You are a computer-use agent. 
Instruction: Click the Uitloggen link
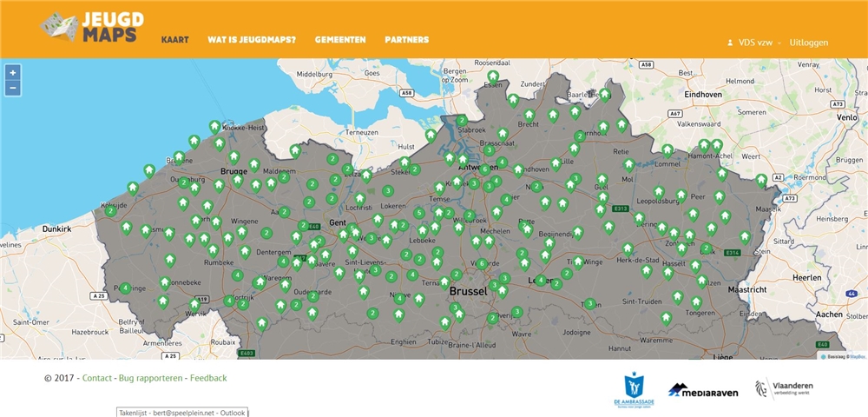coord(809,43)
